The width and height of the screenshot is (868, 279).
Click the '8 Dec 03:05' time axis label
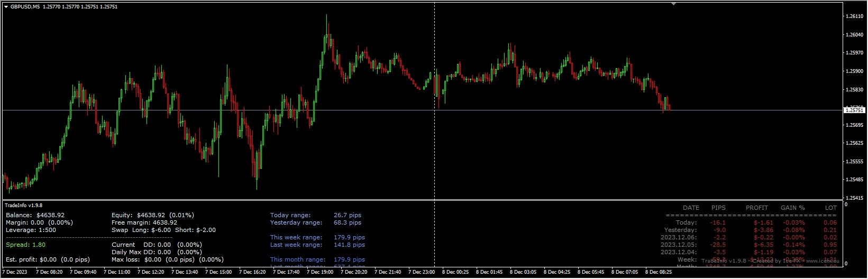tap(524, 273)
